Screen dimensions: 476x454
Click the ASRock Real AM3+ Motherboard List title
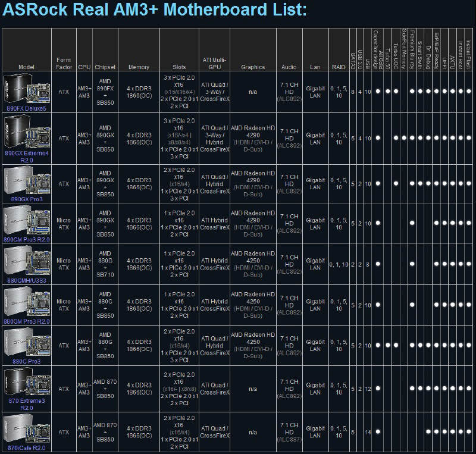(x=154, y=10)
